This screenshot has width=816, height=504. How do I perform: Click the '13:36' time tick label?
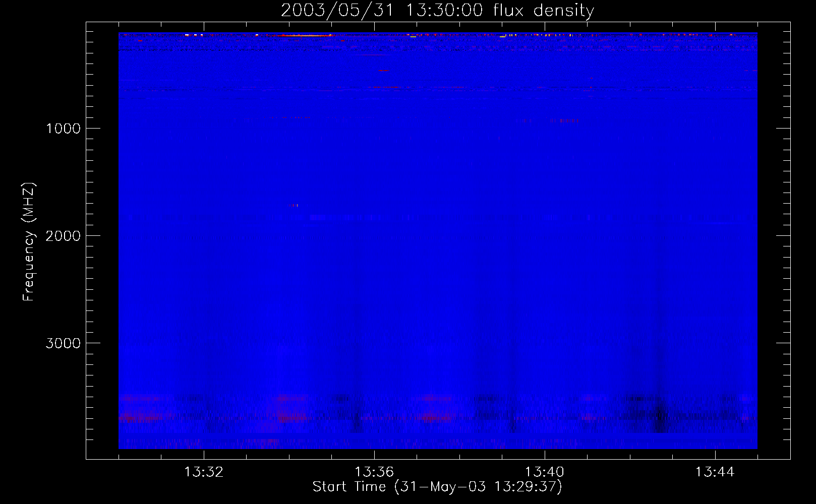(x=374, y=472)
